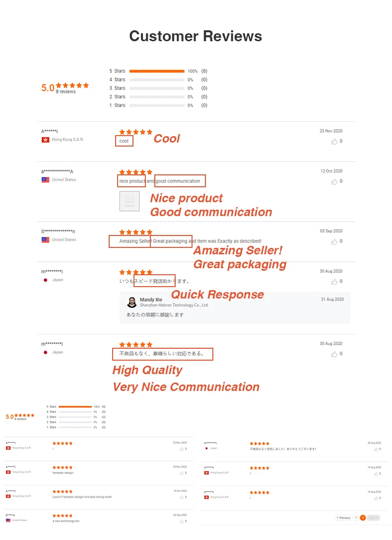Like the 'fantastic design!' review
This screenshot has width=392, height=540.
(182, 473)
